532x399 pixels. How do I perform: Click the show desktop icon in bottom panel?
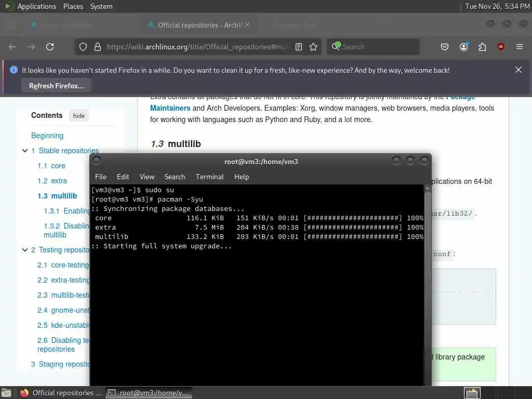click(6, 393)
